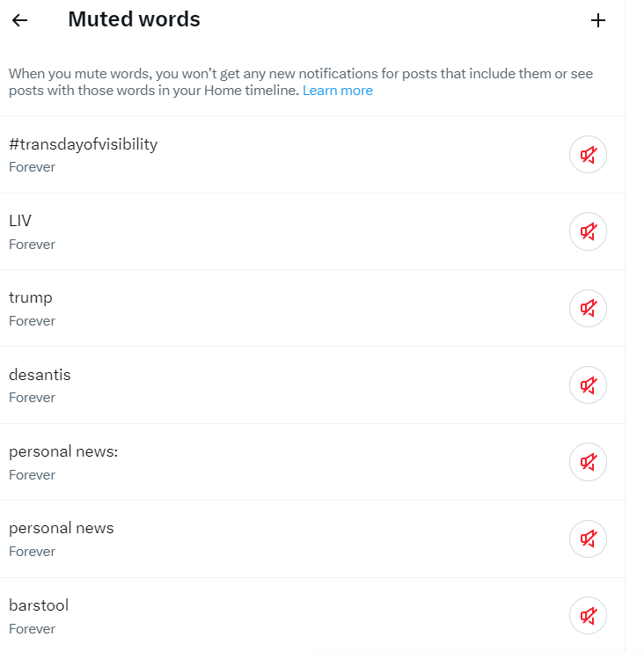Unmute the 'personal news' phrase without colon
Screen dimensions: 644x652
coord(588,538)
